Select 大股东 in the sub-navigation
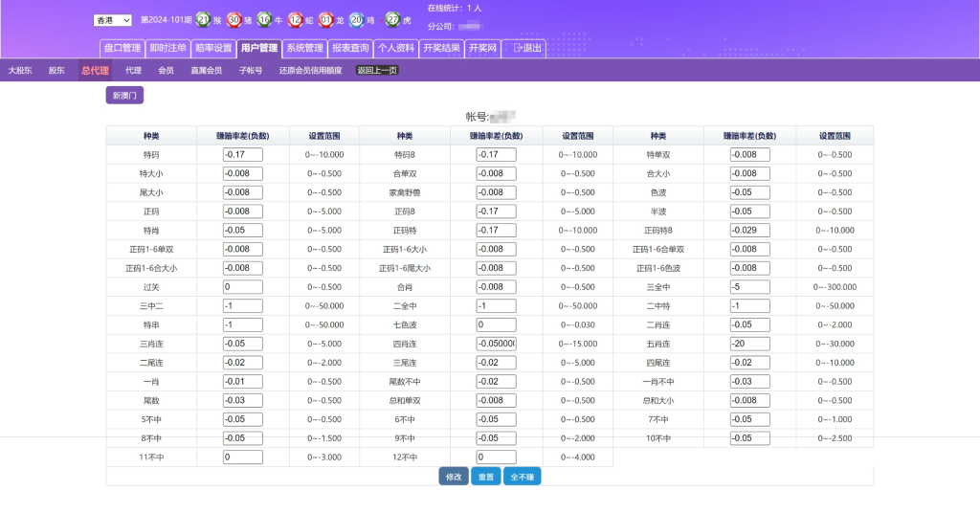This screenshot has height=513, width=980. (20, 71)
